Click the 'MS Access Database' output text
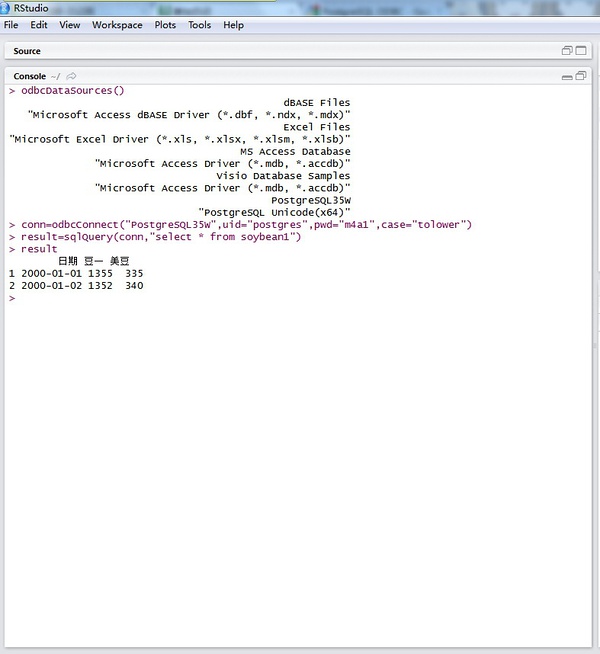Image resolution: width=600 pixels, height=654 pixels. click(x=295, y=151)
